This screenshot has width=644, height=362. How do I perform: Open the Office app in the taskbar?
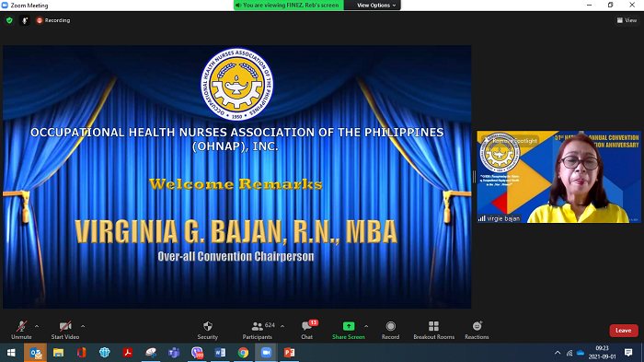point(81,353)
